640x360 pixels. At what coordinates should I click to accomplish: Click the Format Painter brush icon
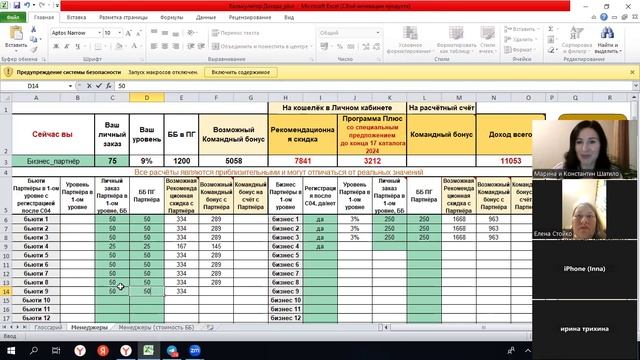[34, 49]
